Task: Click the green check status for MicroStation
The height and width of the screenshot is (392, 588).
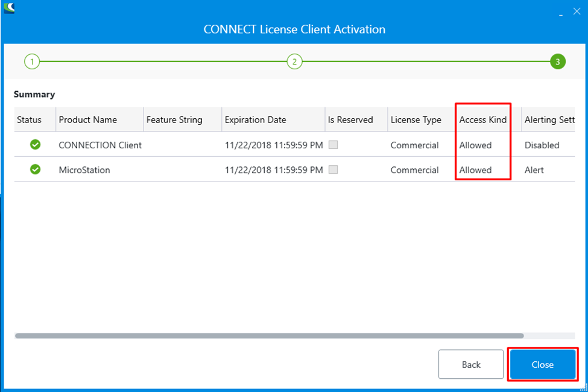Action: click(35, 169)
